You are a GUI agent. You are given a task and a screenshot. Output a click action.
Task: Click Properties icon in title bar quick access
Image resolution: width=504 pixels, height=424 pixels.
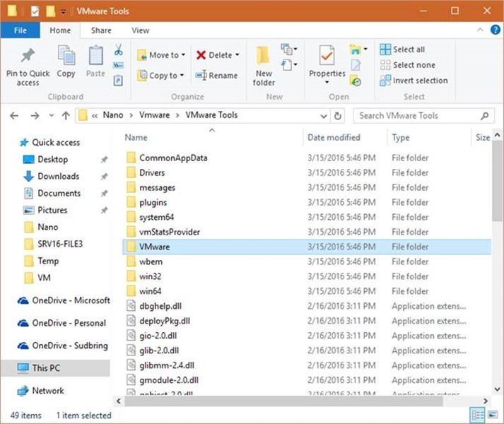pos(35,11)
